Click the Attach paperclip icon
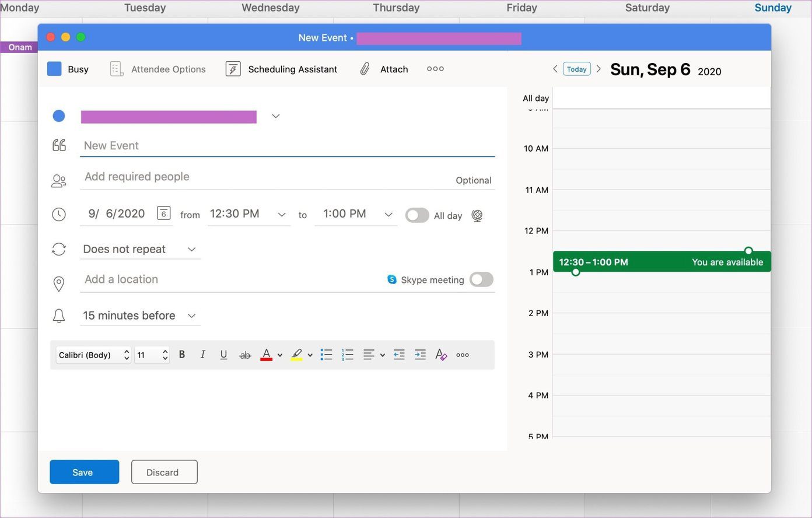Image resolution: width=812 pixels, height=518 pixels. tap(365, 69)
